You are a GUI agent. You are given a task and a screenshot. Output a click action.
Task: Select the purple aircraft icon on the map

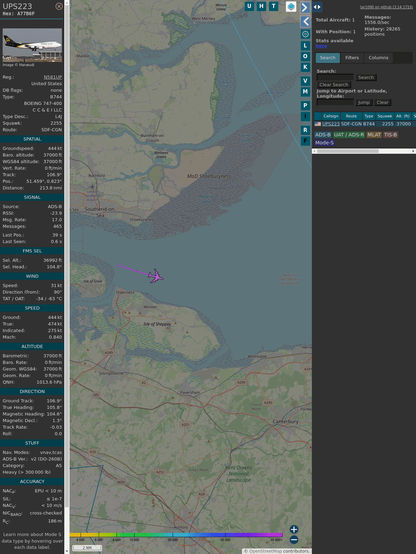(156, 276)
